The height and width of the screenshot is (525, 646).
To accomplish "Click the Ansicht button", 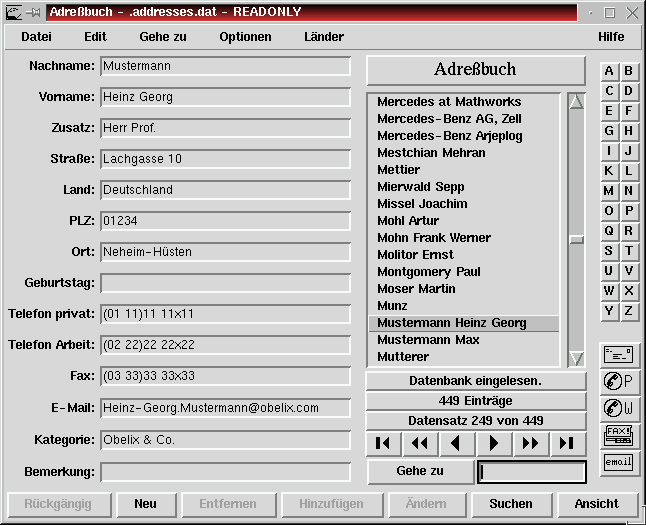I will tap(597, 504).
